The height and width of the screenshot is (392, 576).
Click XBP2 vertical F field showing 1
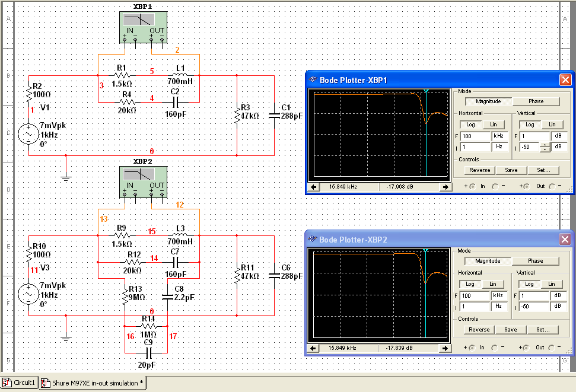(534, 295)
